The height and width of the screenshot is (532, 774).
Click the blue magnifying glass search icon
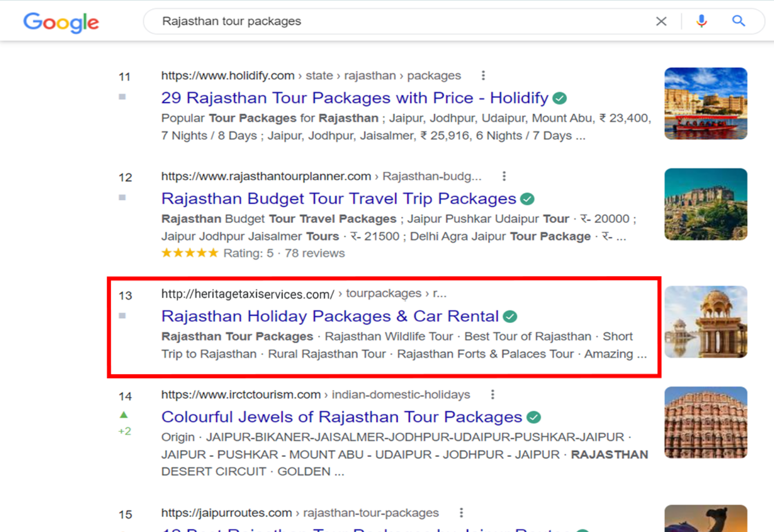[x=738, y=21]
